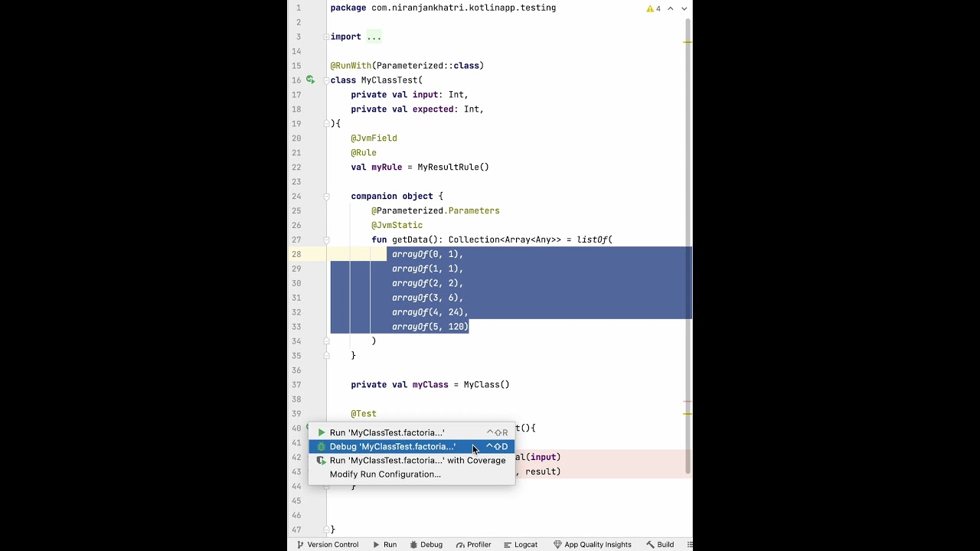
Task: Click the coverage shield icon in context menu
Action: click(x=322, y=461)
